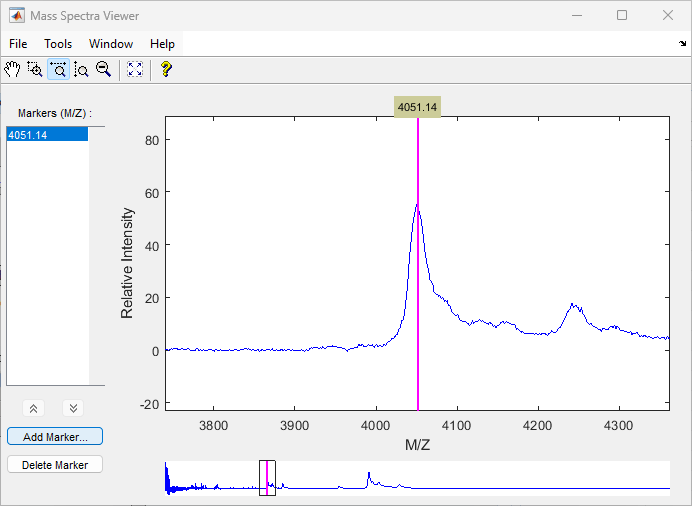Click the Delete Marker button
Image resolution: width=692 pixels, height=506 pixels.
(x=55, y=465)
